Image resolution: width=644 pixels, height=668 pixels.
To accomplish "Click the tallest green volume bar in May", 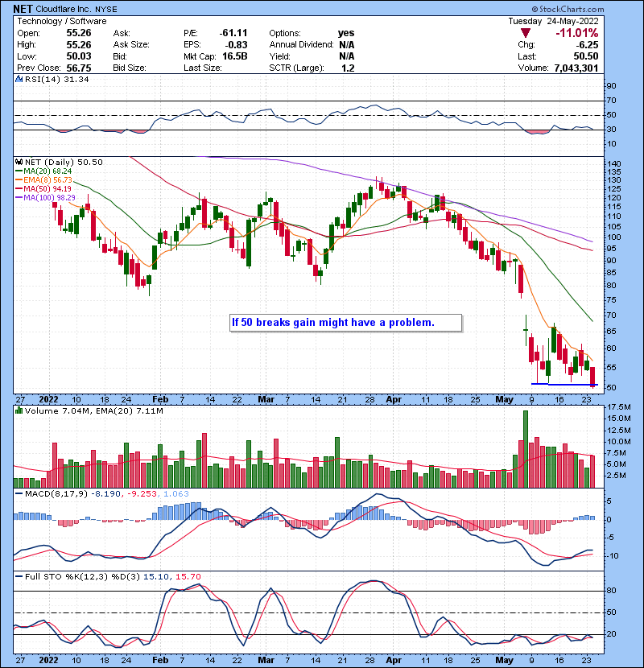I will pyautogui.click(x=526, y=449).
